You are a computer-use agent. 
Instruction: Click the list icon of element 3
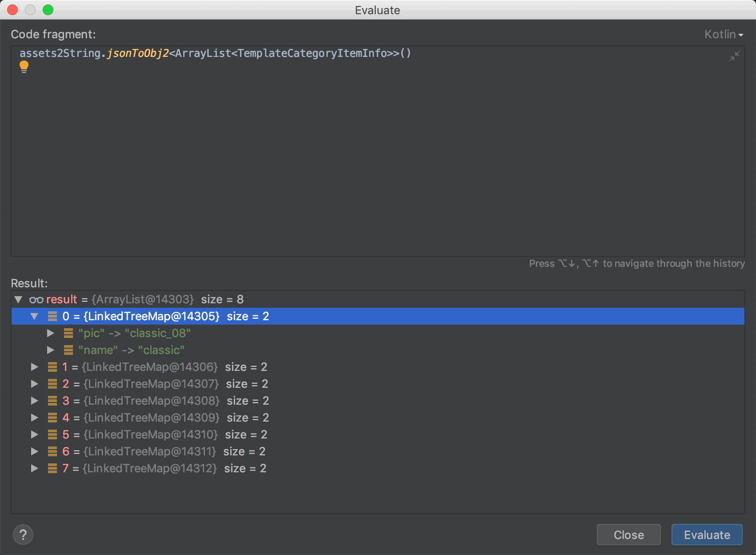52,401
